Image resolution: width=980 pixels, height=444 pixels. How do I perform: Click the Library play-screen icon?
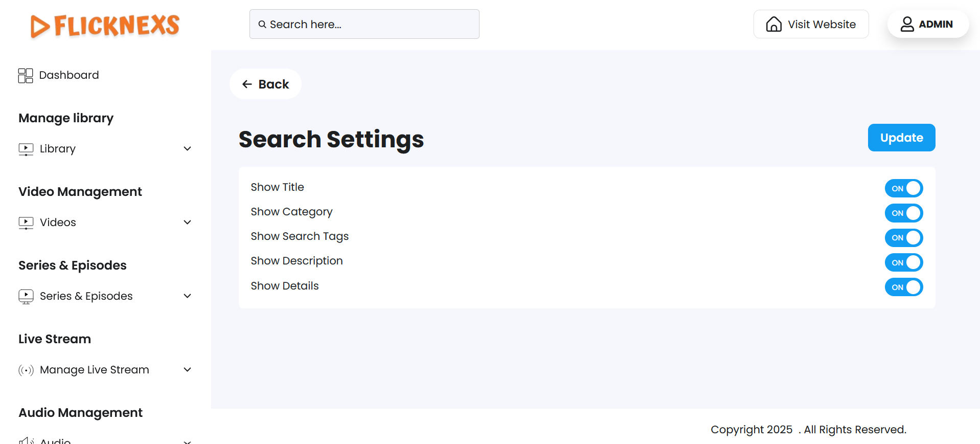(x=26, y=149)
